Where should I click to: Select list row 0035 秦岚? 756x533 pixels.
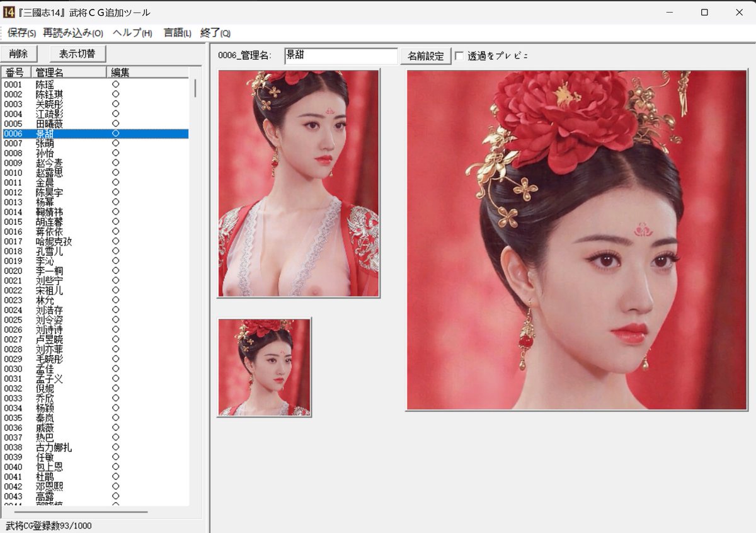click(95, 418)
